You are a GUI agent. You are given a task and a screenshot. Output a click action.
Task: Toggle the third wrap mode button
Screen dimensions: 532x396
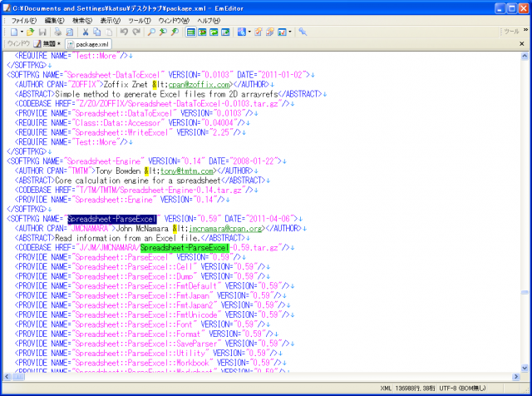(x=214, y=32)
